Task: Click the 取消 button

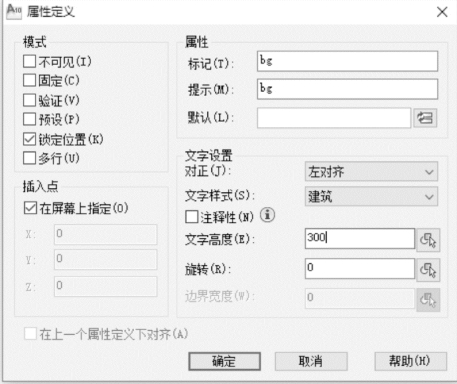Action: point(311,361)
